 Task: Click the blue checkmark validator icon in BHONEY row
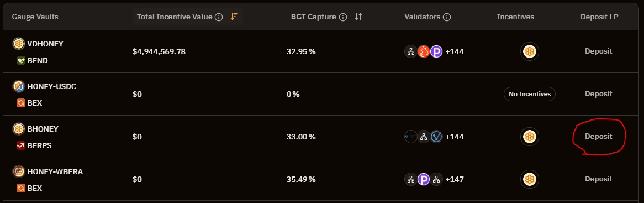coord(436,137)
